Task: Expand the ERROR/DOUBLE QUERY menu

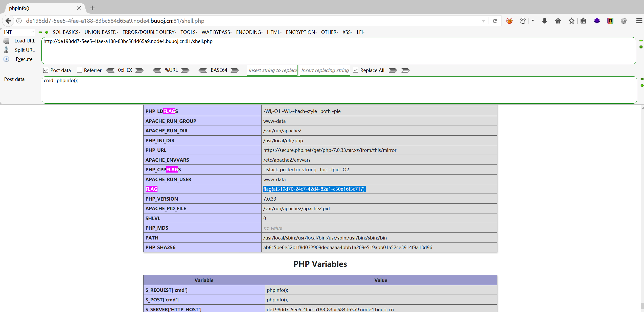Action: tap(149, 32)
